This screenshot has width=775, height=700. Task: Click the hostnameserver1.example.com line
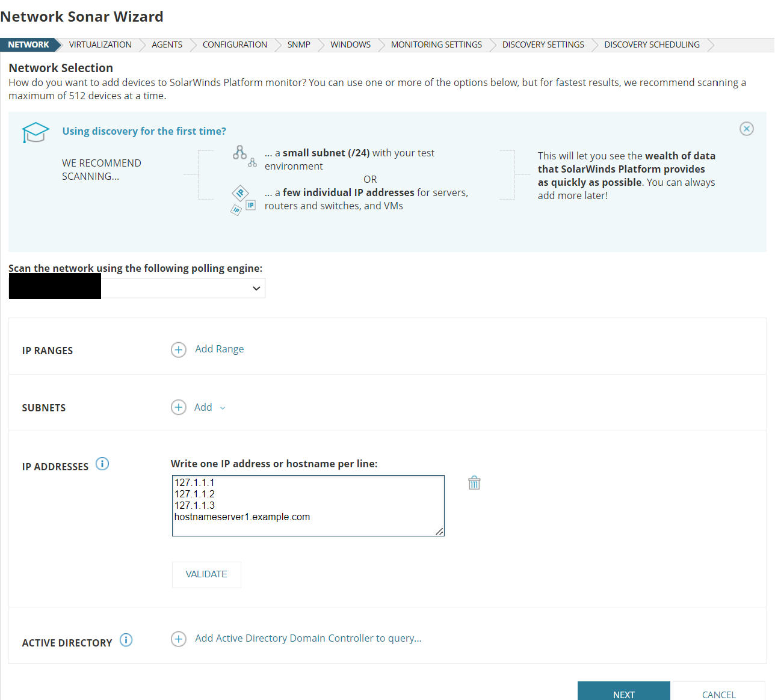click(x=242, y=517)
